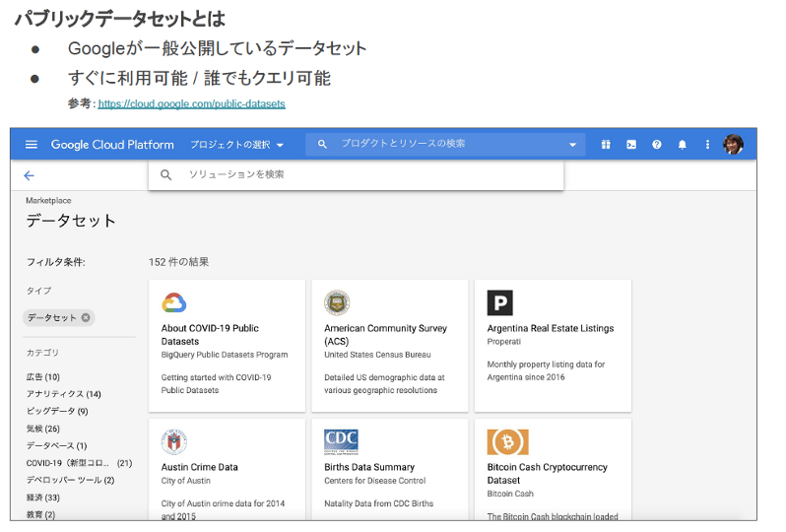This screenshot has width=786, height=532.
Task: Activate Cloud Shell terminal icon
Action: pos(631,145)
